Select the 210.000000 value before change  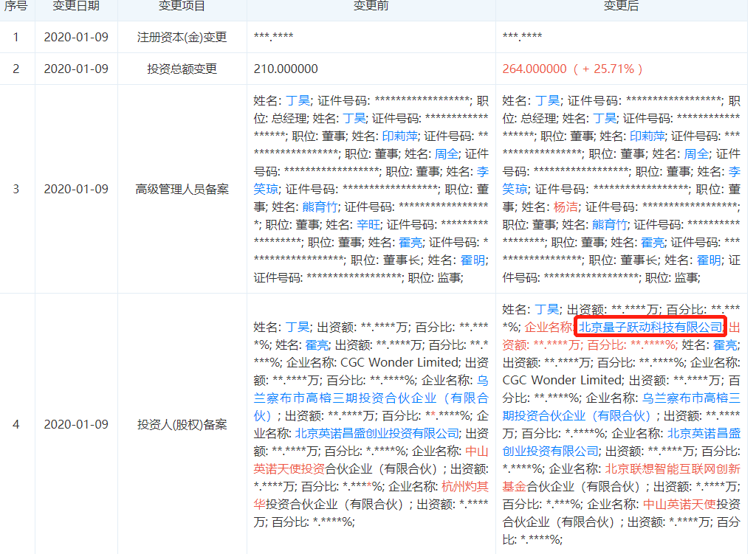coord(286,69)
